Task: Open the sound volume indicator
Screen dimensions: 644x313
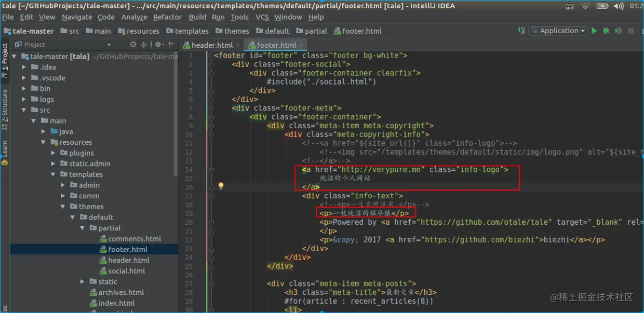Action: pyautogui.click(x=619, y=6)
